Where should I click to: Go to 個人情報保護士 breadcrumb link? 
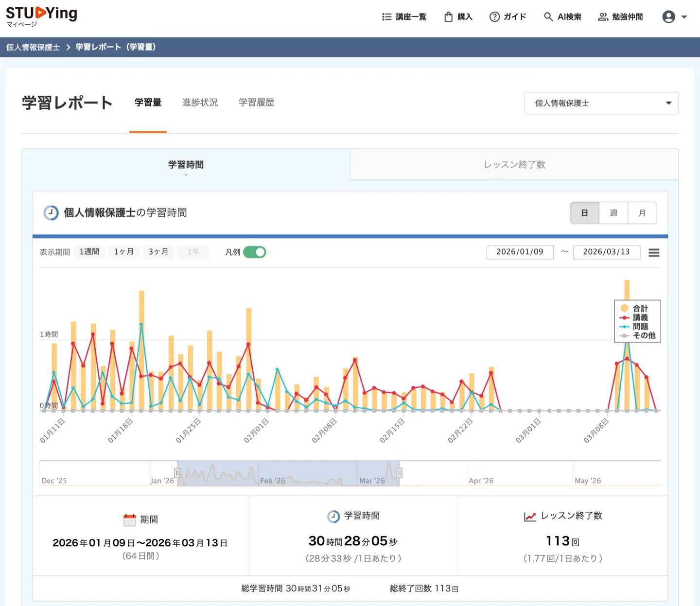coord(33,47)
